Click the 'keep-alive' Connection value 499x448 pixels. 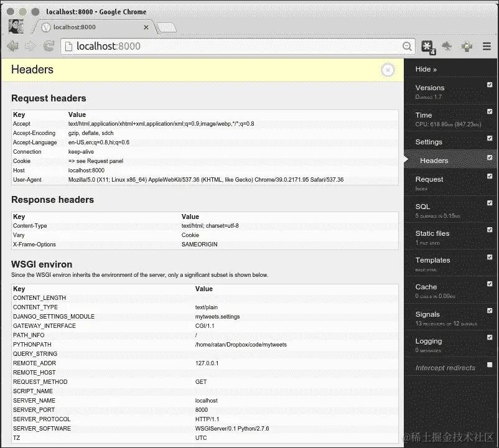tap(81, 152)
